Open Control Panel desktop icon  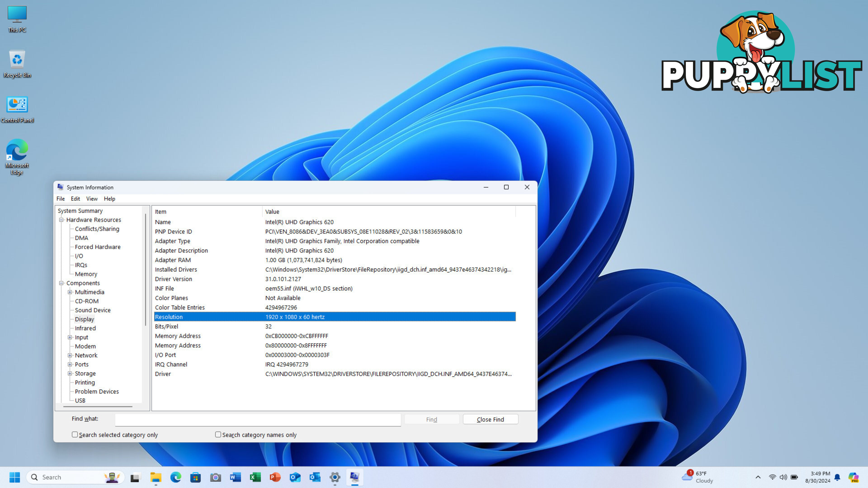(17, 109)
